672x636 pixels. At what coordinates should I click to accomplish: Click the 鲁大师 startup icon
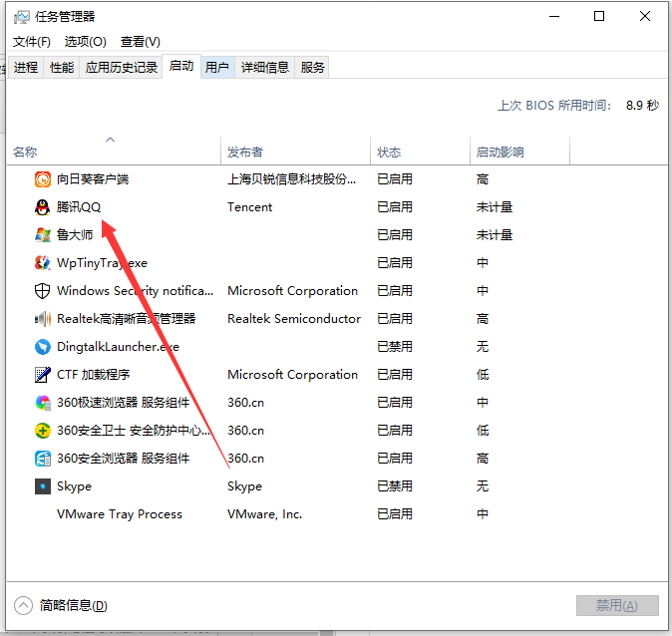(43, 235)
